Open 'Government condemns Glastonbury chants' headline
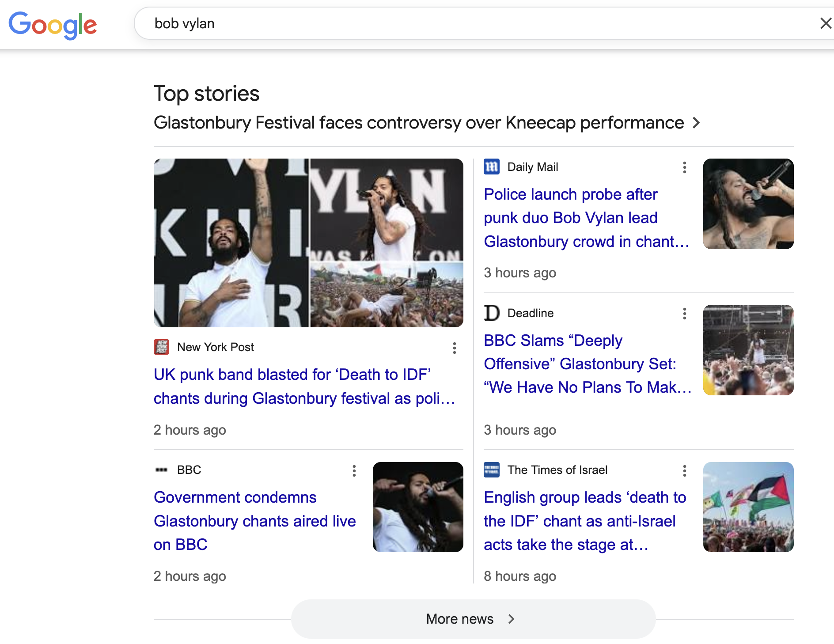Screen dimensions: 834x644 coord(255,521)
